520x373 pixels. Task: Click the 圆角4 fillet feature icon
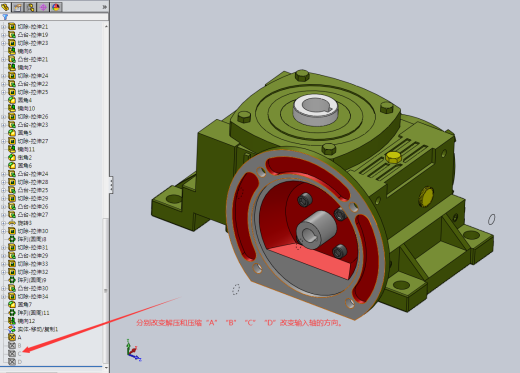tap(12, 100)
